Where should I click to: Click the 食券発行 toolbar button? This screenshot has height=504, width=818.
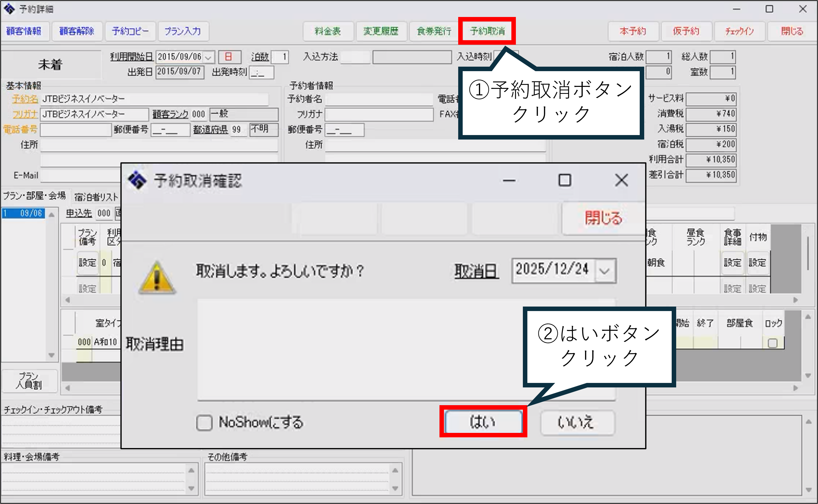pyautogui.click(x=434, y=31)
